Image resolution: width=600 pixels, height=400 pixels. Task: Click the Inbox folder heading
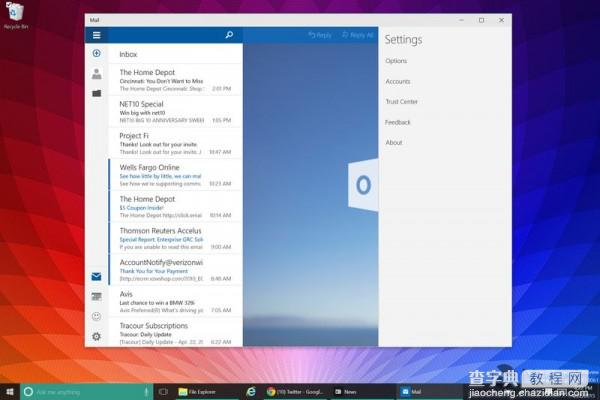coord(128,54)
